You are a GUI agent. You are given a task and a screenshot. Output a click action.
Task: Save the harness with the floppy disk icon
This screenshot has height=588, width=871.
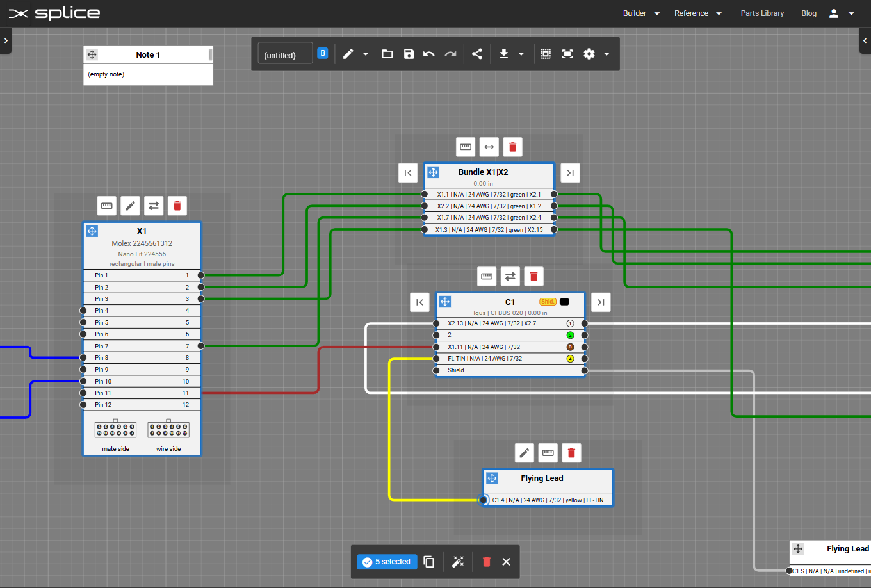tap(409, 54)
